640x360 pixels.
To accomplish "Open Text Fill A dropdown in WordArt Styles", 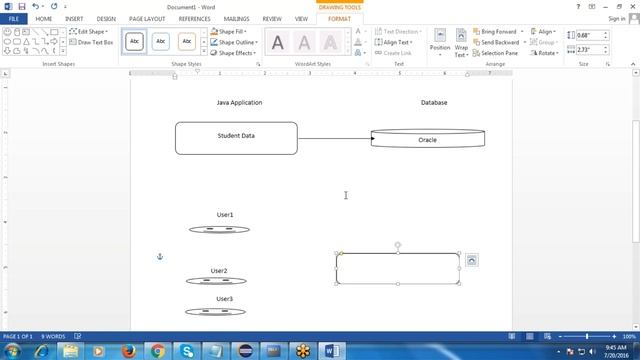I will (360, 31).
